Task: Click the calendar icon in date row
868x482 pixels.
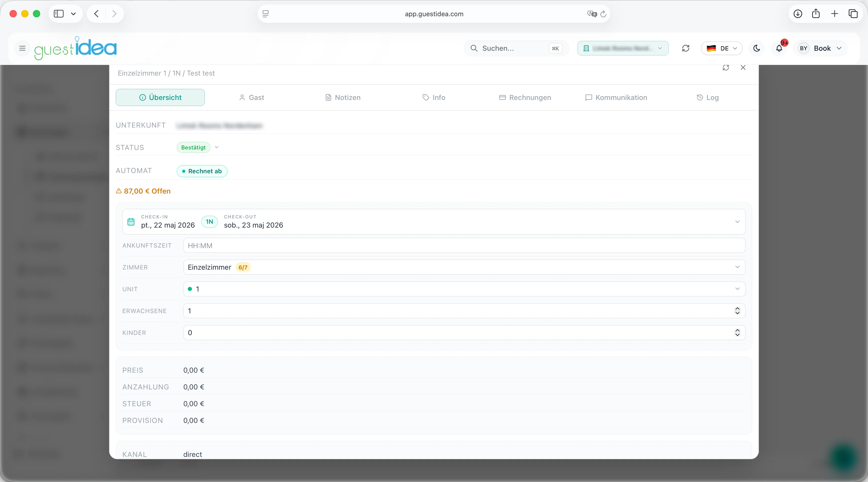Action: point(131,222)
